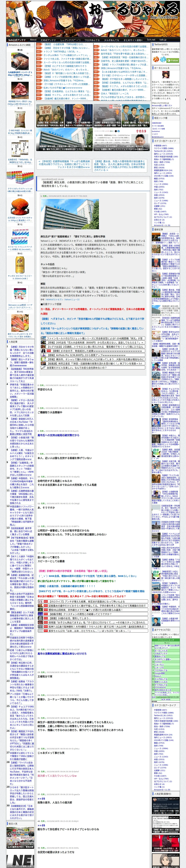Go to だめぽアンテナ in navigation bar

click(48, 40)
